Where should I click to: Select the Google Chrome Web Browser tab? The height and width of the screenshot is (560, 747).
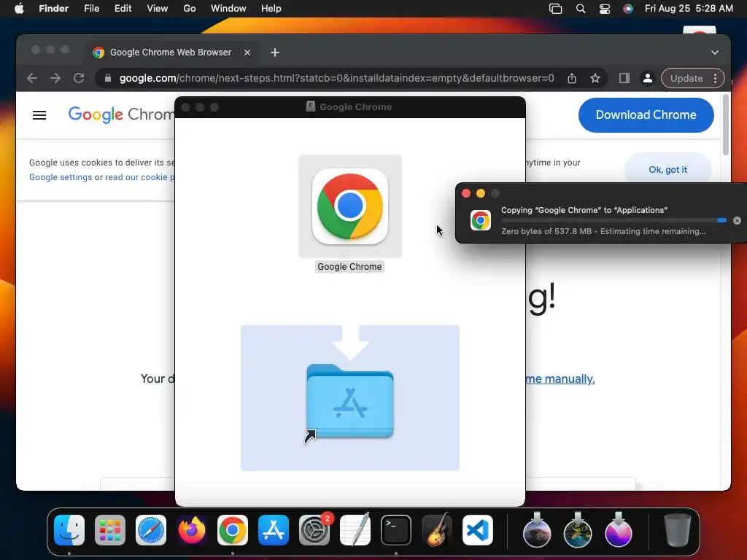pos(170,52)
